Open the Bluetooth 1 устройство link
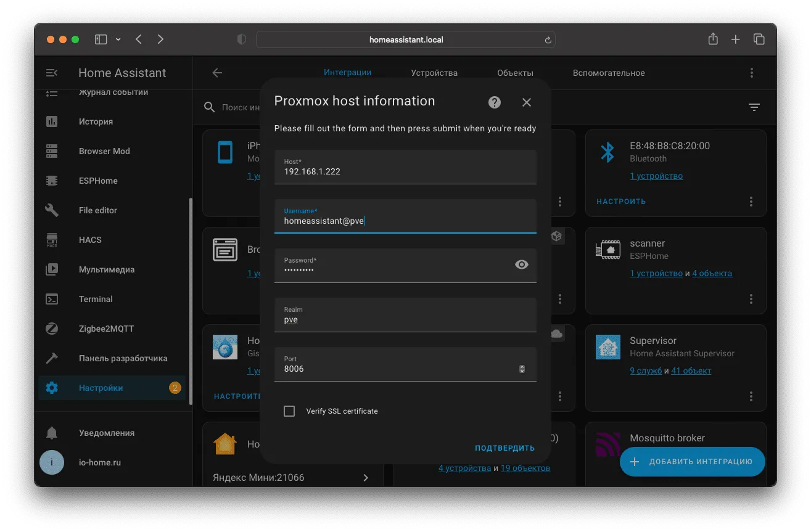 (656, 176)
